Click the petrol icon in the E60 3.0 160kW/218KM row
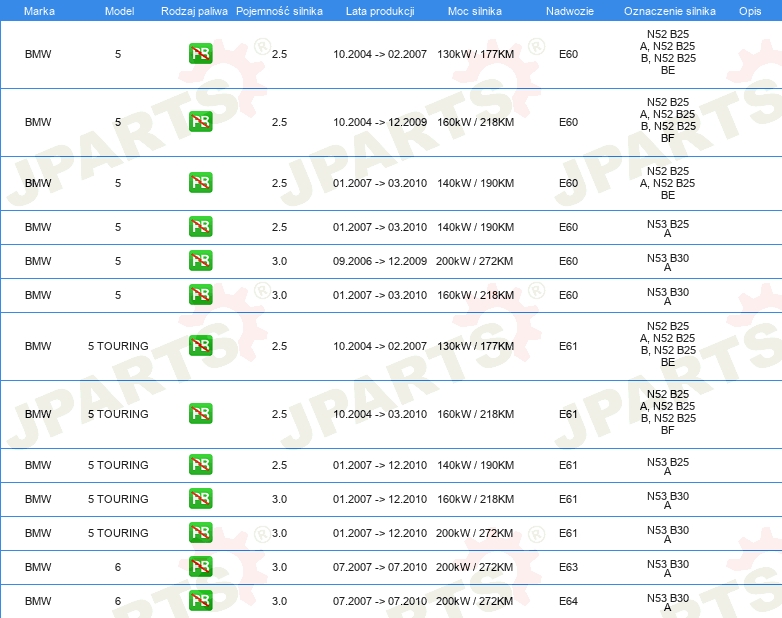The height and width of the screenshot is (618, 782). point(201,294)
